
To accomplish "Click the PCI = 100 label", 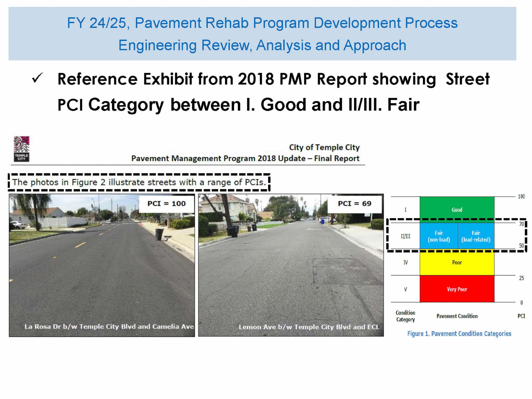I will pyautogui.click(x=167, y=204).
